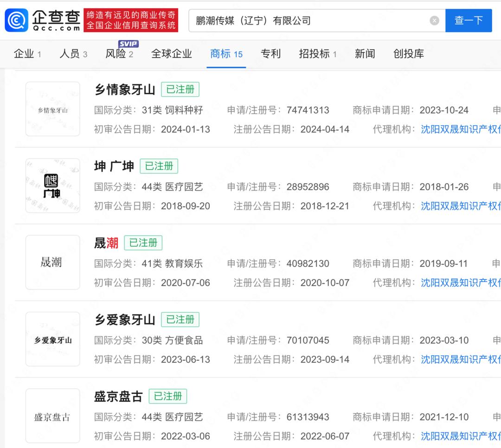Select the 风险 tab with SVIP badge
Image resolution: width=501 pixels, height=448 pixels.
click(x=119, y=54)
